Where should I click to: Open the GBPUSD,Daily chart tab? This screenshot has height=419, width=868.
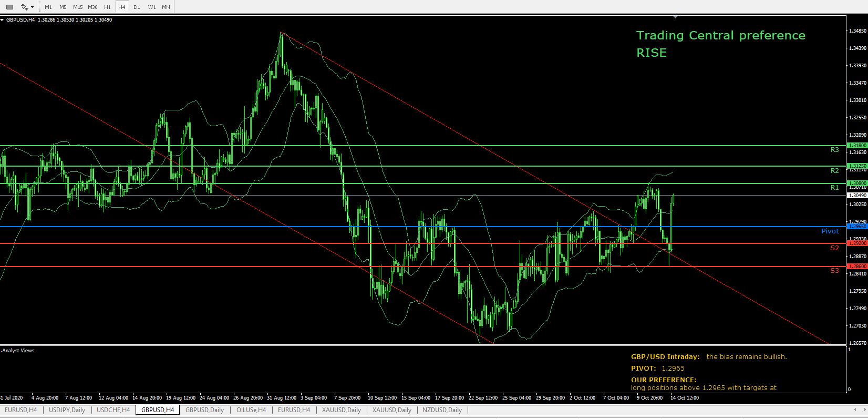click(x=204, y=410)
